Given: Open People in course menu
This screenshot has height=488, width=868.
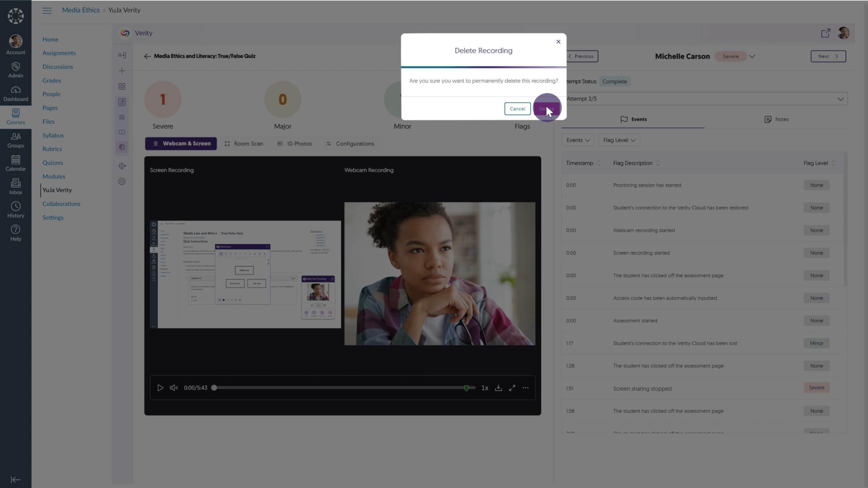Looking at the screenshot, I should click(51, 94).
